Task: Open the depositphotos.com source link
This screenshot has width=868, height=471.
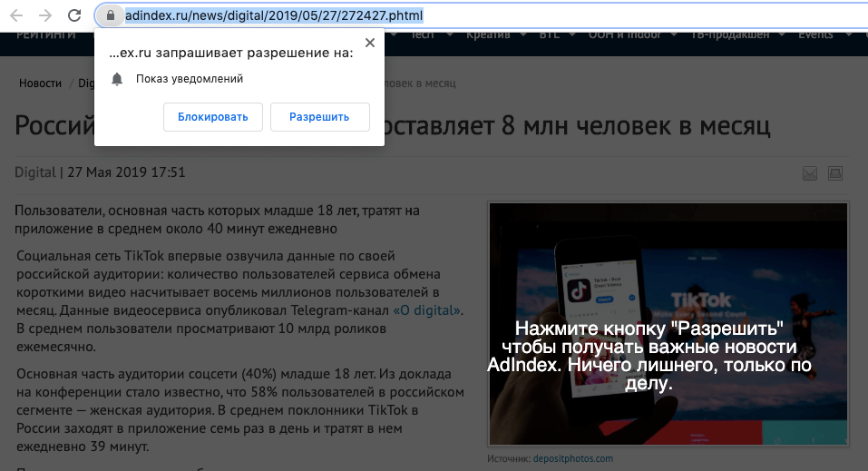Action: [573, 458]
